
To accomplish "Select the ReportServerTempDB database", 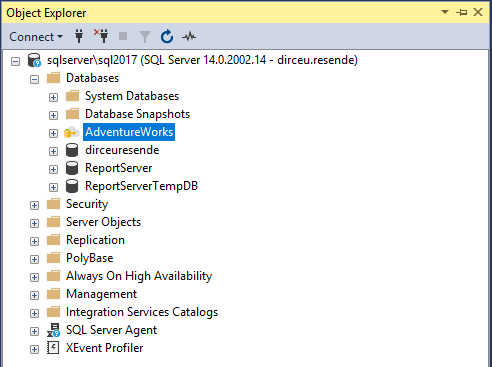I will (x=141, y=186).
